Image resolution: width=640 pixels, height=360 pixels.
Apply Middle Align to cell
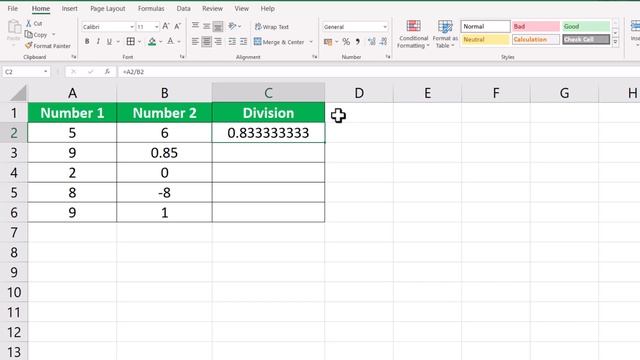point(207,27)
